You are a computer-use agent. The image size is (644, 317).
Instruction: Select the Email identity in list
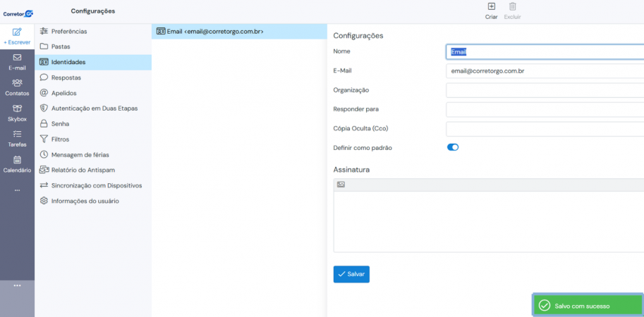click(239, 31)
